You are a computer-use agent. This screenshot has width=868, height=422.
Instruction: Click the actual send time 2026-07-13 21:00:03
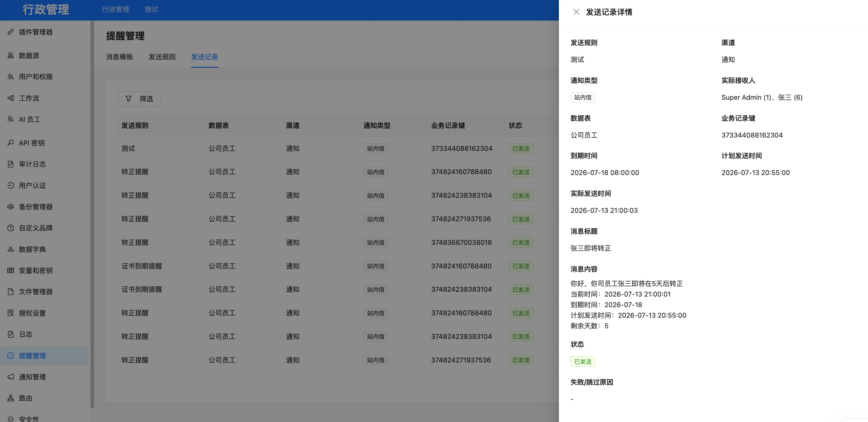point(604,210)
